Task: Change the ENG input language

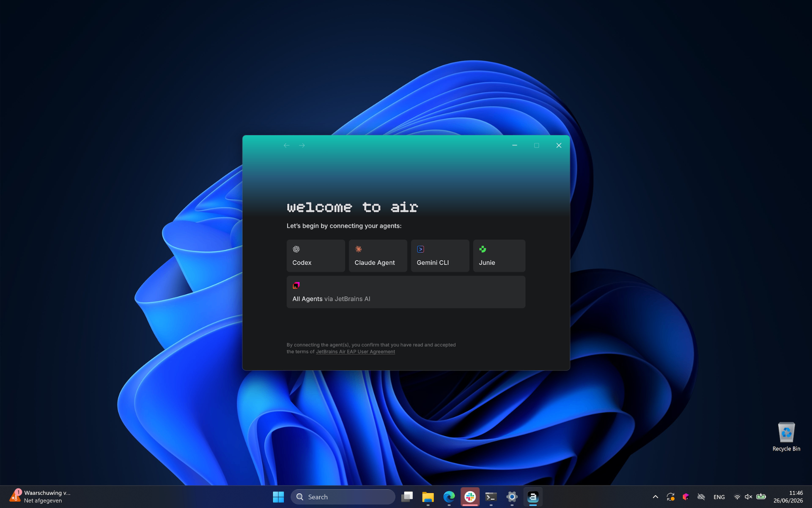Action: coord(719,497)
